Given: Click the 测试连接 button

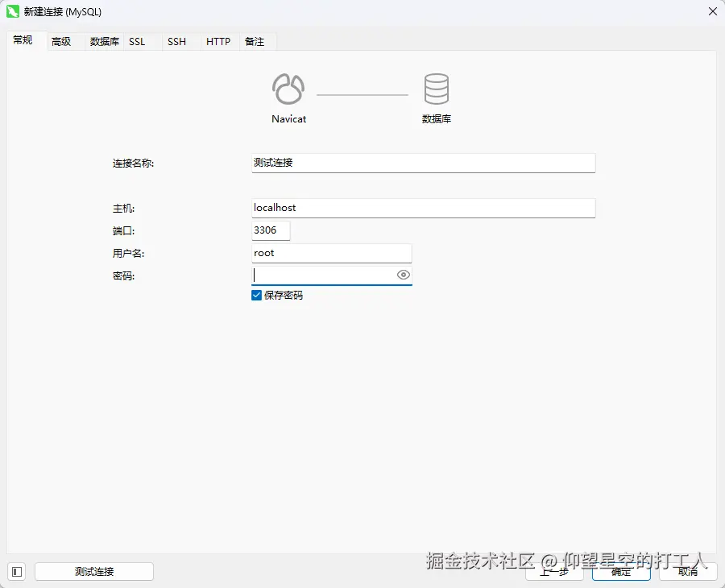Looking at the screenshot, I should coord(94,572).
